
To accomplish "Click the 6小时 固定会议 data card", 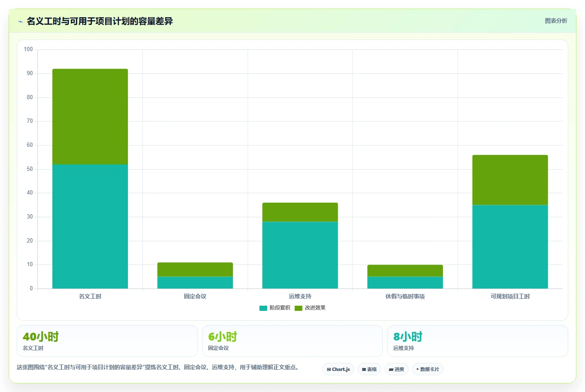I will point(292,341).
